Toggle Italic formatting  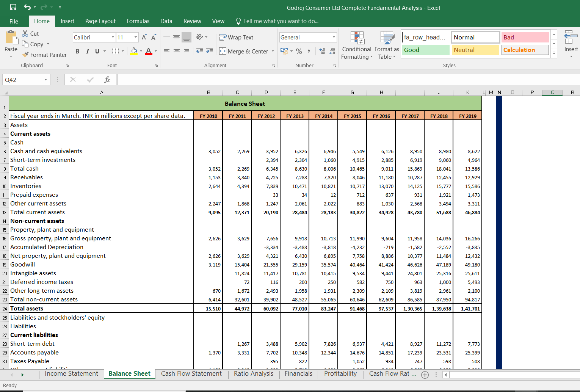pos(88,51)
